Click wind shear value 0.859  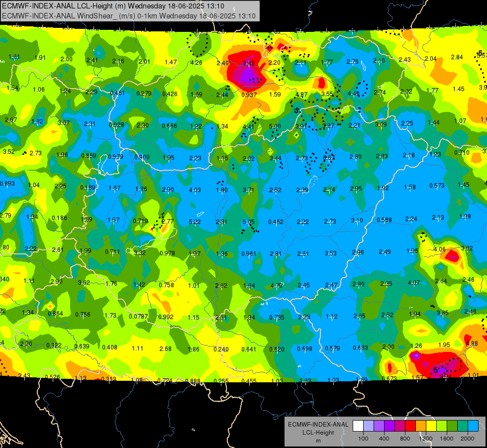89,156
